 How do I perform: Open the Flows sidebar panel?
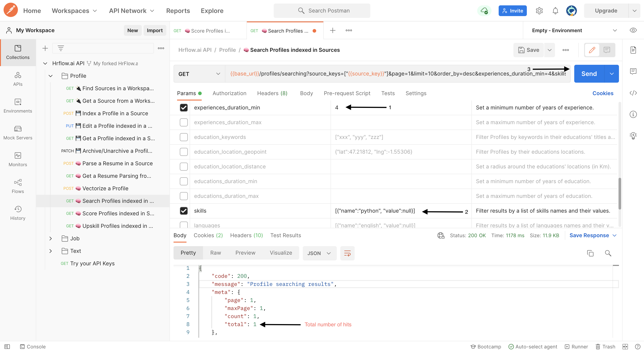(18, 186)
